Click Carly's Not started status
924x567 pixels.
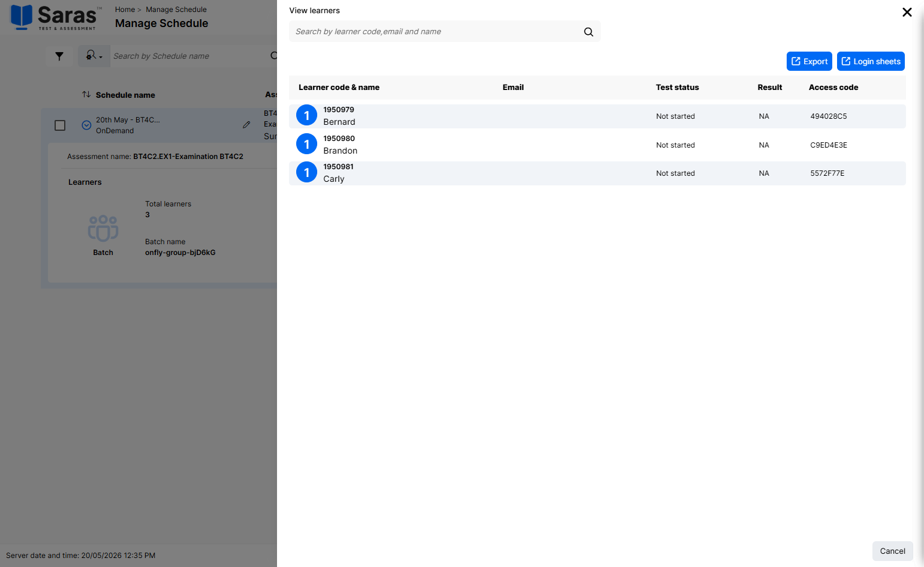click(676, 173)
